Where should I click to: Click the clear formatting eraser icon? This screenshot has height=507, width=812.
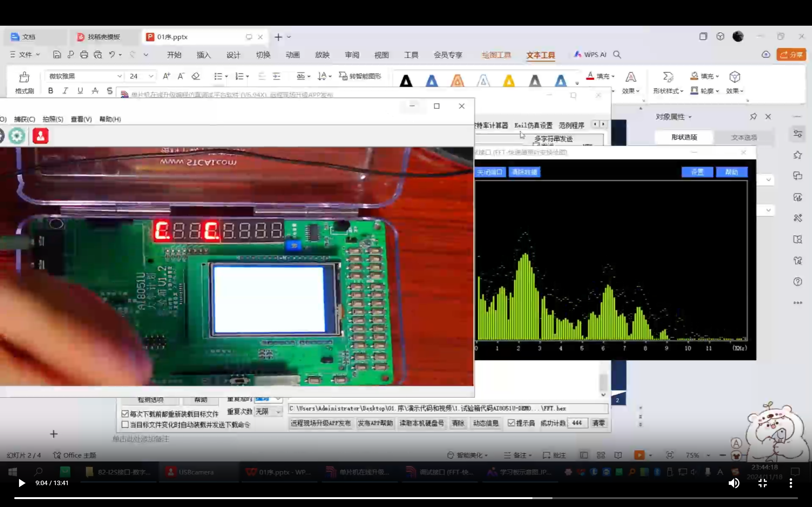195,76
